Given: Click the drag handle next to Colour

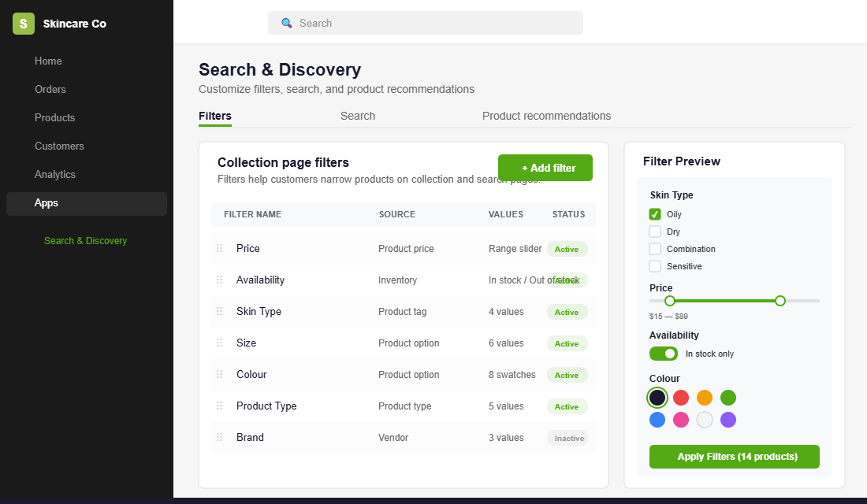Looking at the screenshot, I should coord(220,374).
